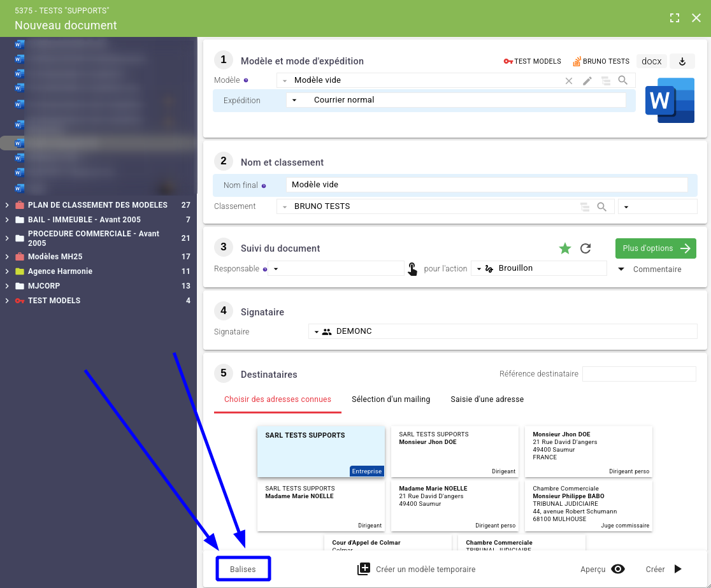
Task: Toggle fullscreen with the expand icon
Action: (675, 18)
